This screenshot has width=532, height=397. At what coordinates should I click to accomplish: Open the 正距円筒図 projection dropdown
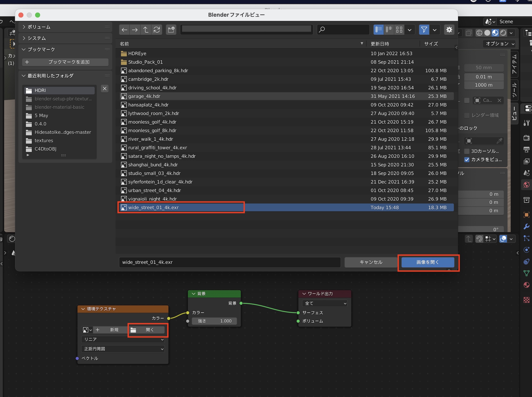coord(123,349)
